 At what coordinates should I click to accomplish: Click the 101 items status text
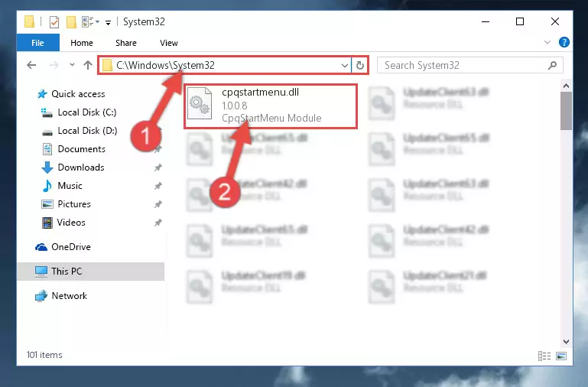click(x=44, y=355)
